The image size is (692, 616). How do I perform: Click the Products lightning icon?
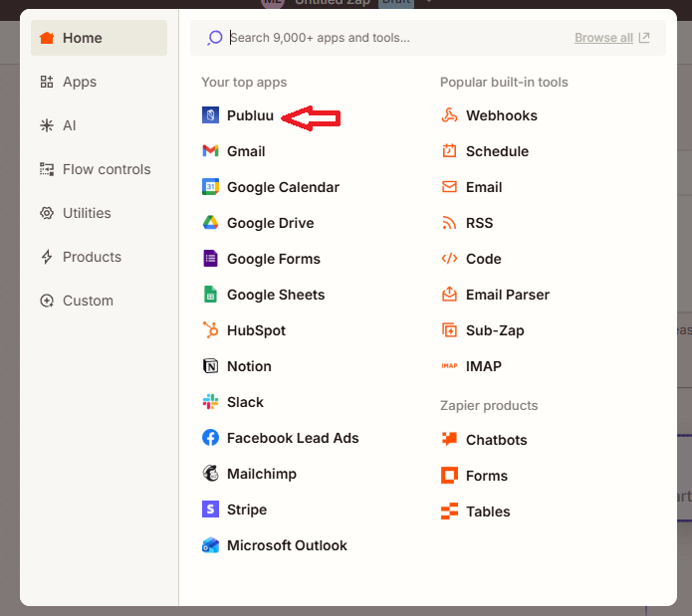pyautogui.click(x=47, y=257)
